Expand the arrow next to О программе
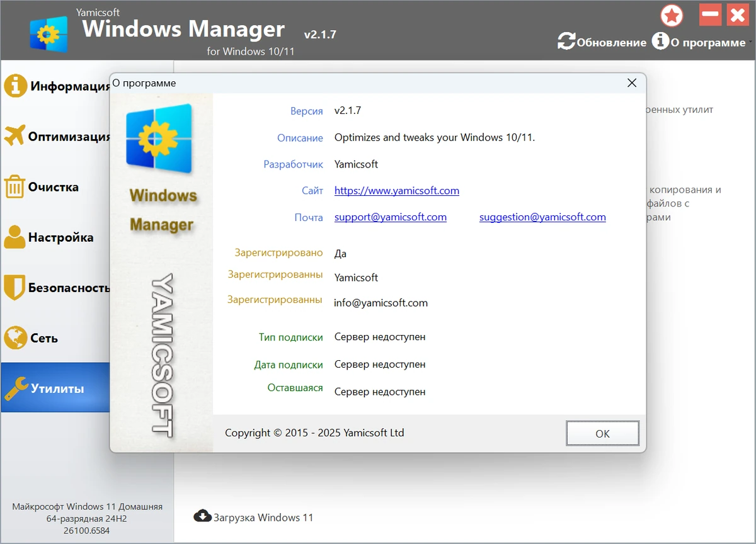The width and height of the screenshot is (756, 544). tap(751, 43)
